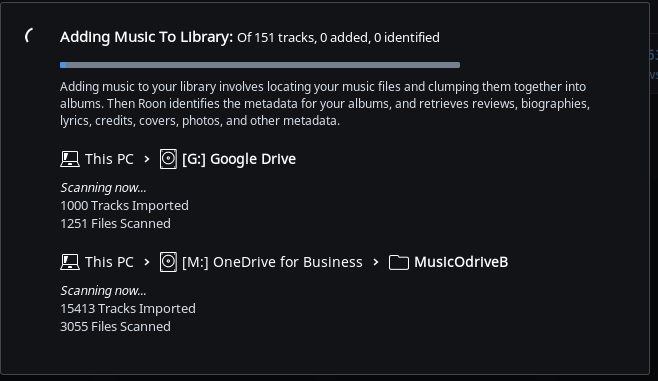Click the disc drive icon next to [G:] Google Drive
The height and width of the screenshot is (381, 658).
point(168,159)
